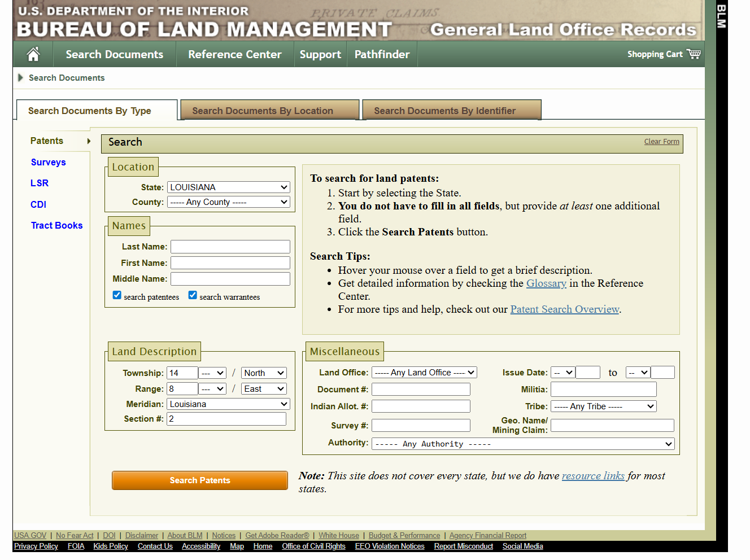Switch to Search Documents By Identifier tab
750x560 pixels.
(x=452, y=111)
